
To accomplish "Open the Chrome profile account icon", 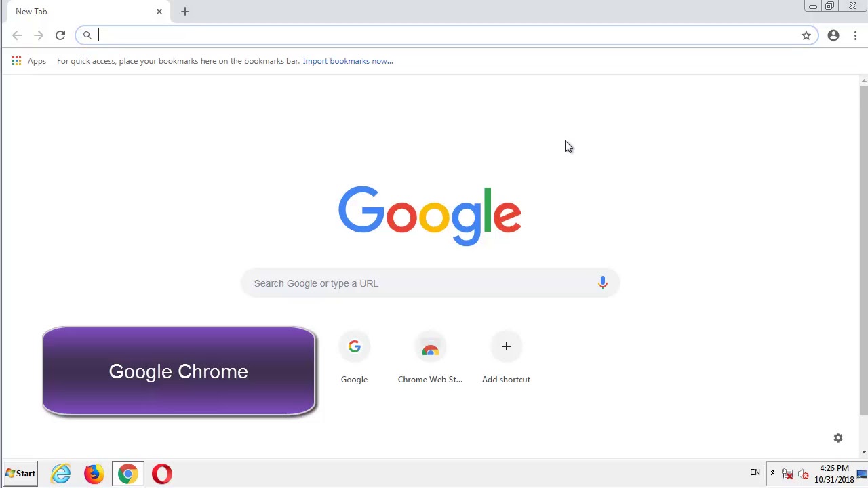I will point(833,35).
